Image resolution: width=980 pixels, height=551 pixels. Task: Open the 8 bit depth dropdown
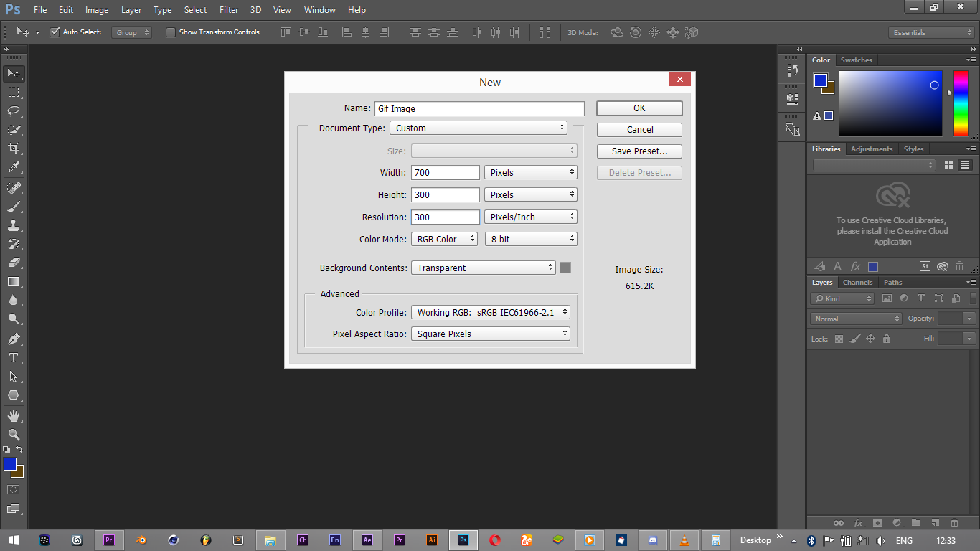coord(531,239)
